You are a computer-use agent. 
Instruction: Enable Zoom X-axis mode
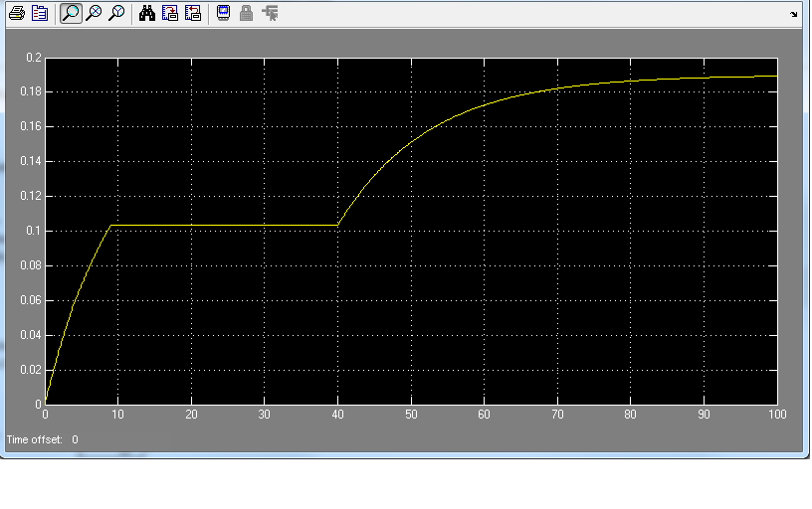(94, 14)
